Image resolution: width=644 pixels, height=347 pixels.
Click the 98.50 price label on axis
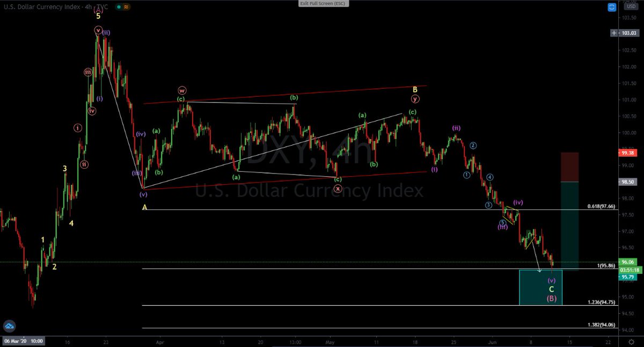628,182
